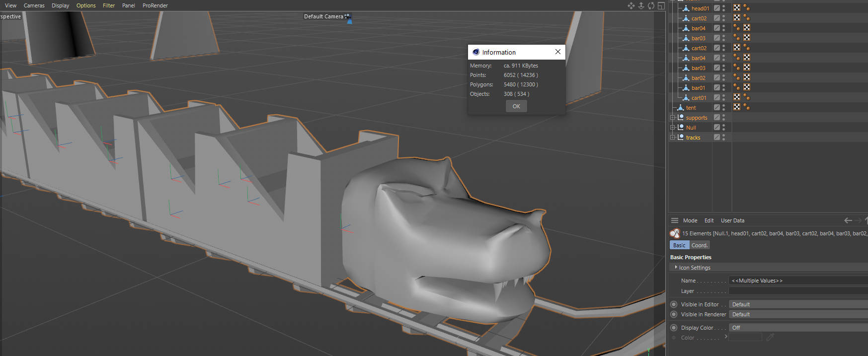Select the phong tag on bar02

click(737, 77)
